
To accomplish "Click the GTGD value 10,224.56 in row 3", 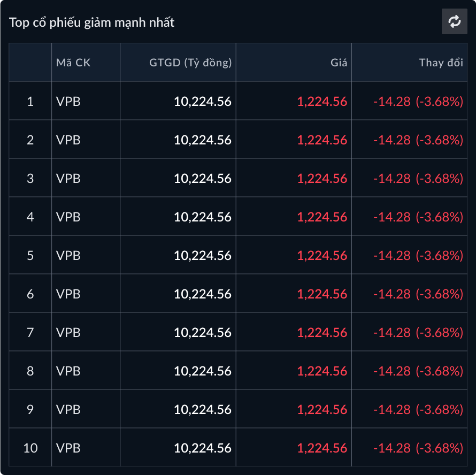I will [x=203, y=178].
